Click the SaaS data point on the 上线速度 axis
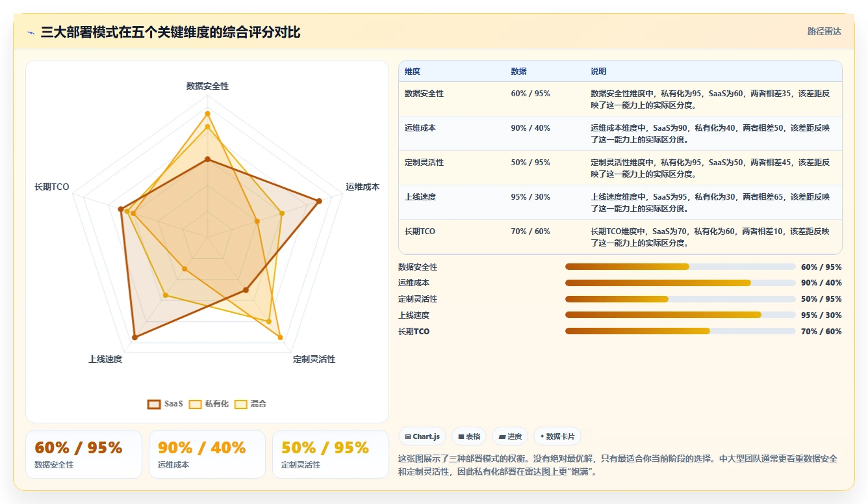 [134, 337]
